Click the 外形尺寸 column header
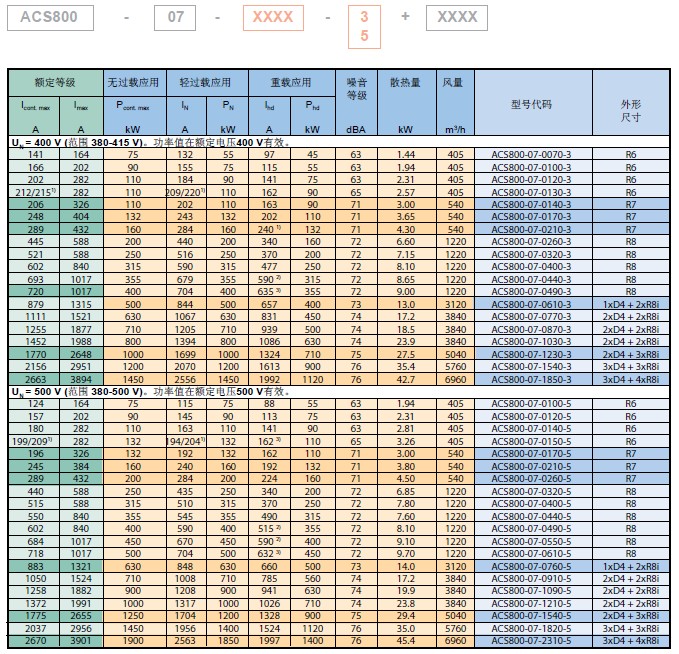 [x=630, y=110]
